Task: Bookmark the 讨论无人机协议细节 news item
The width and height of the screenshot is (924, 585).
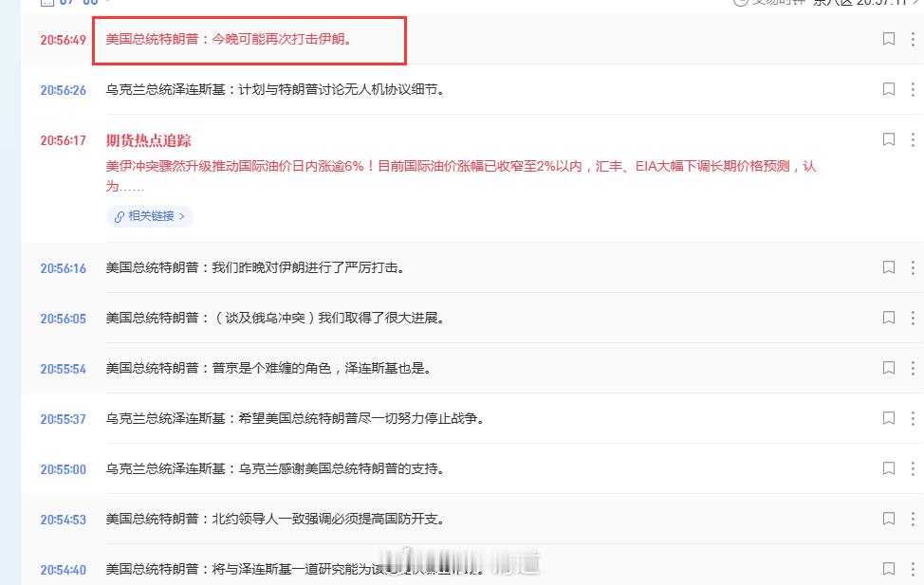Action: 889,89
